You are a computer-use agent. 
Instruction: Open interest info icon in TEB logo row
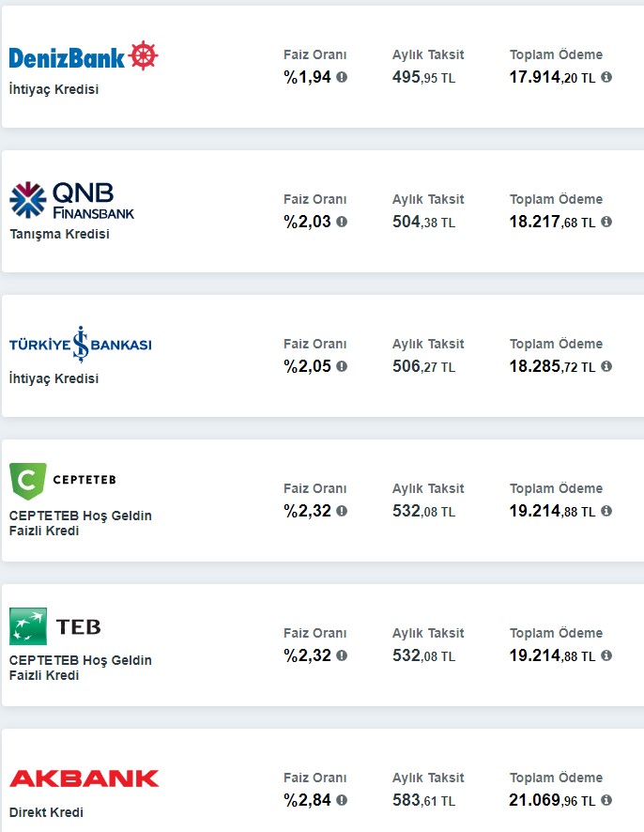[342, 655]
